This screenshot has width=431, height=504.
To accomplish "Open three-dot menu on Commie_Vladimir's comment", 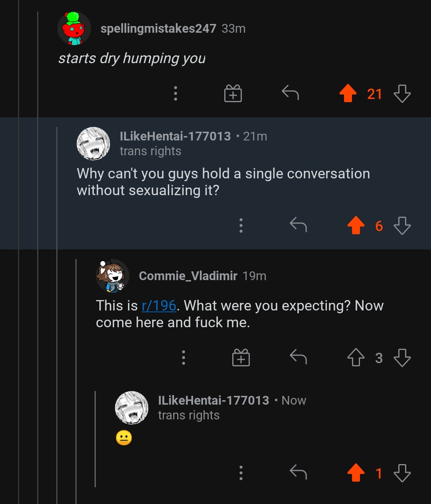I will 183,358.
